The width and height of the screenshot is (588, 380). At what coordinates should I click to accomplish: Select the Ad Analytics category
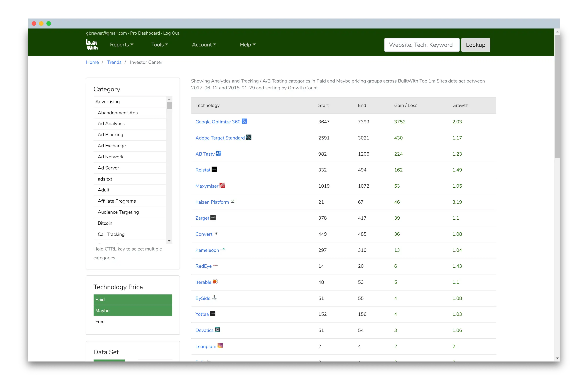pyautogui.click(x=130, y=124)
